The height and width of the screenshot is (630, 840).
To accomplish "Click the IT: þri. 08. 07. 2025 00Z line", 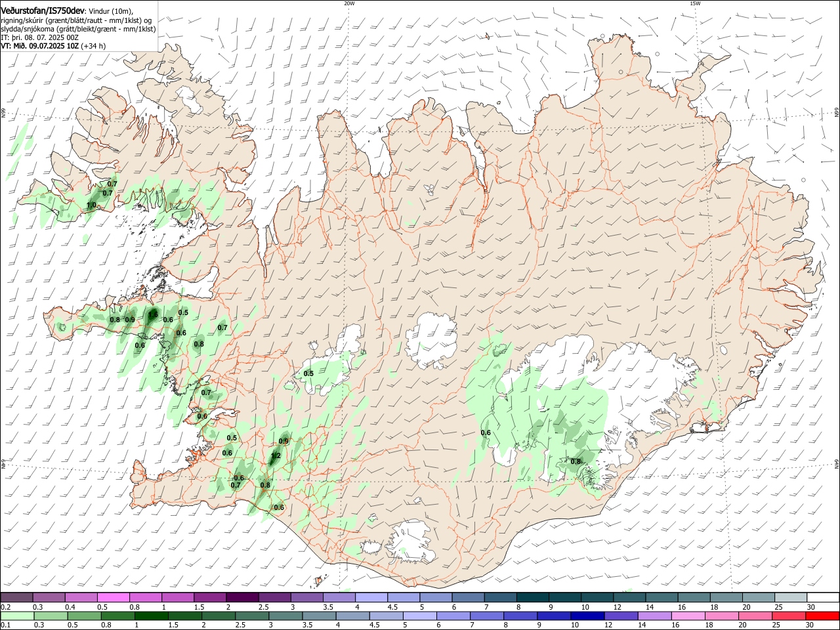I will point(40,37).
